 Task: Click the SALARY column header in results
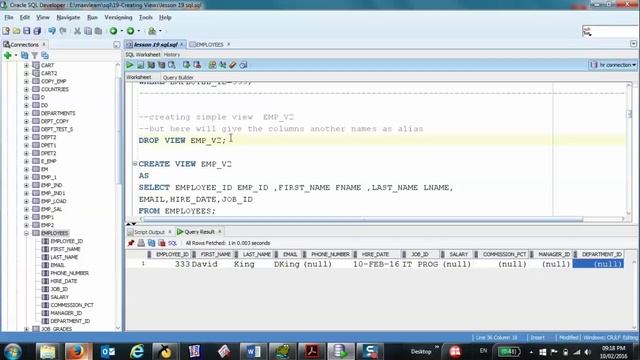458,254
